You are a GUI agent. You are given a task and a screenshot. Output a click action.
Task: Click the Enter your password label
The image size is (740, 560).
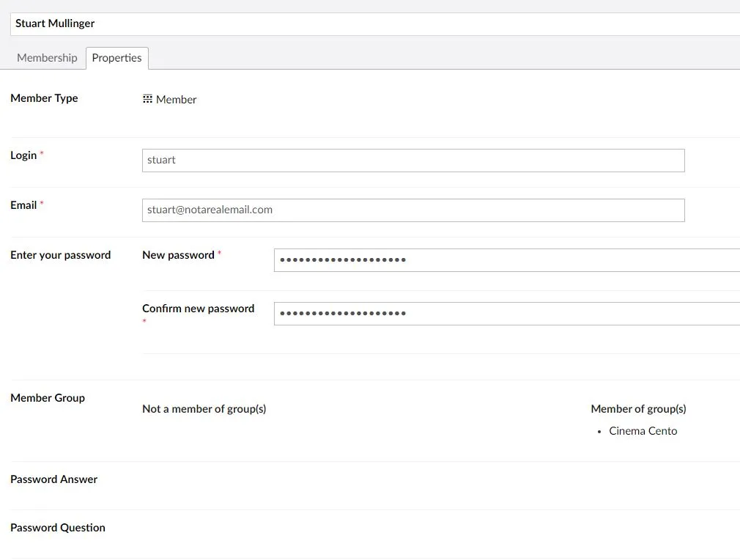(x=60, y=255)
